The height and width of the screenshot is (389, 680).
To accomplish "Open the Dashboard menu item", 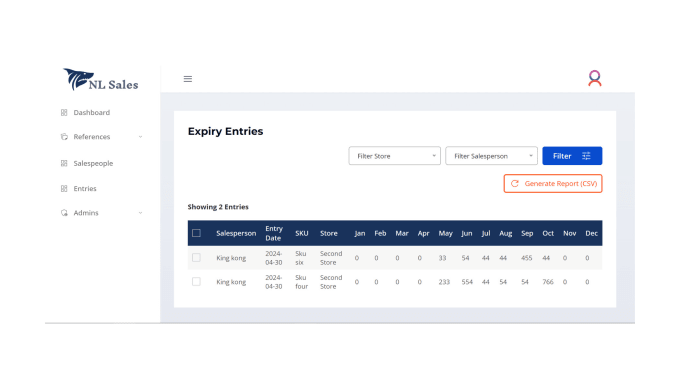I will (92, 113).
